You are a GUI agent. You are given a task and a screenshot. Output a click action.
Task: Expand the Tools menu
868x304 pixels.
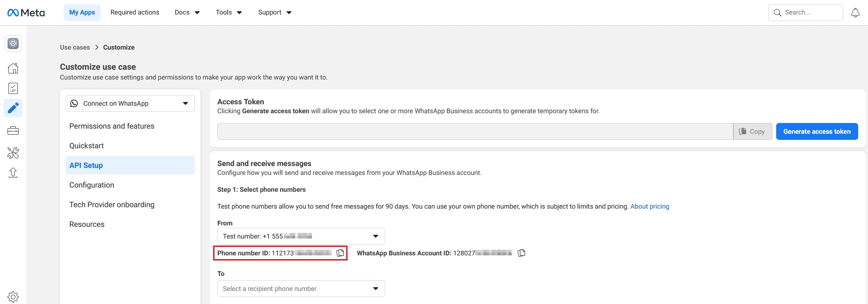pyautogui.click(x=229, y=13)
